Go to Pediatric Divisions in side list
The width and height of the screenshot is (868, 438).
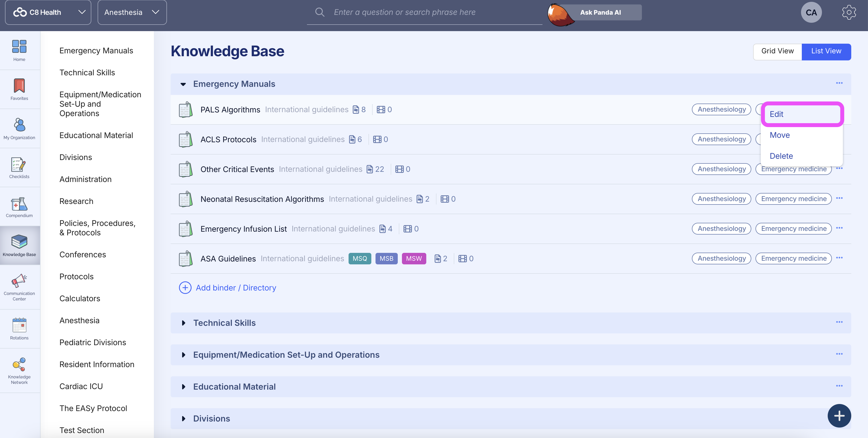pyautogui.click(x=93, y=342)
